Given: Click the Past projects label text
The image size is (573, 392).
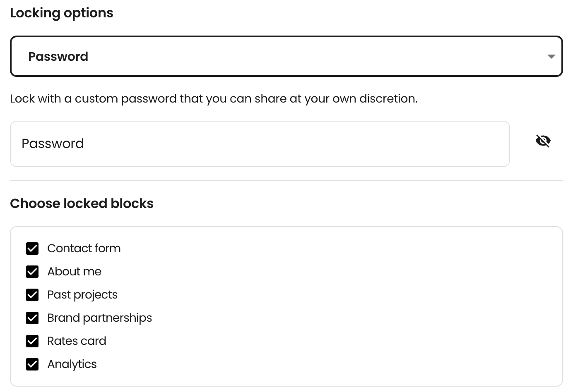Looking at the screenshot, I should (82, 295).
